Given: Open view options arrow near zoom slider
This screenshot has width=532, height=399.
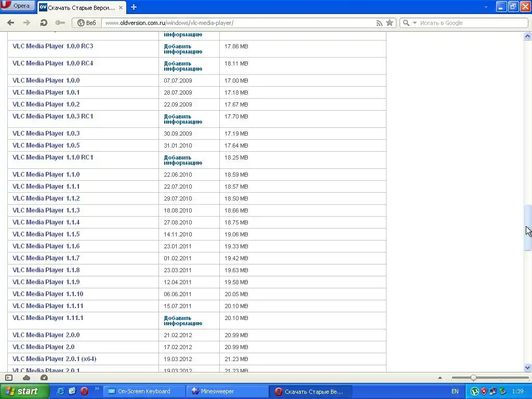Looking at the screenshot, I should (x=440, y=378).
